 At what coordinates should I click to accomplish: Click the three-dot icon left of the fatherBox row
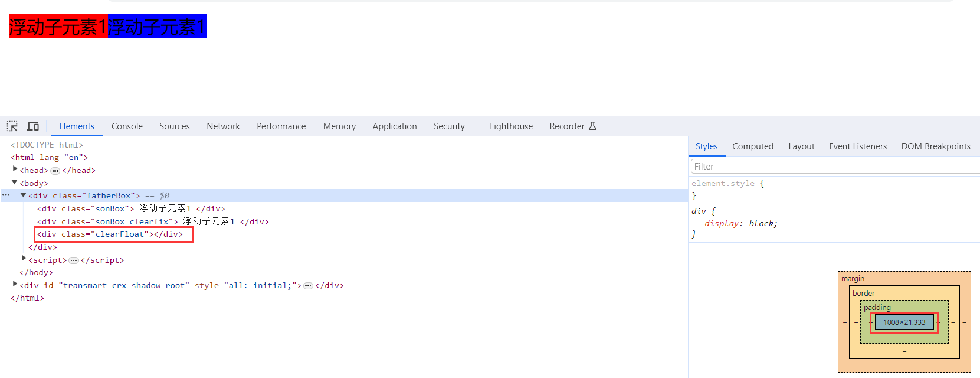pyautogui.click(x=6, y=195)
